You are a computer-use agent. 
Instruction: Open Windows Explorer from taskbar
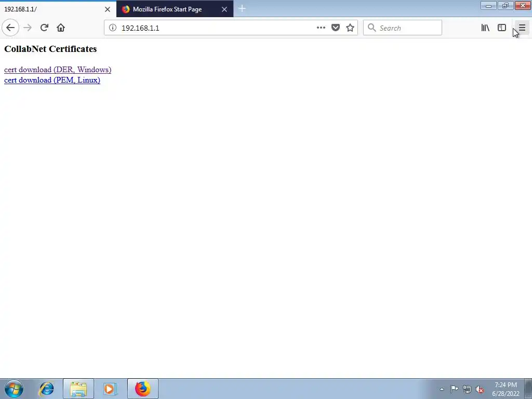click(x=78, y=389)
